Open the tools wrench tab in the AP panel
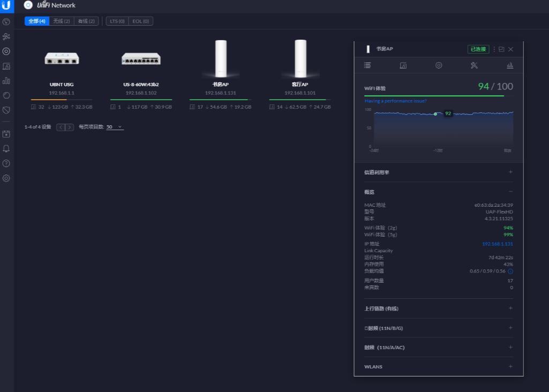 point(473,65)
